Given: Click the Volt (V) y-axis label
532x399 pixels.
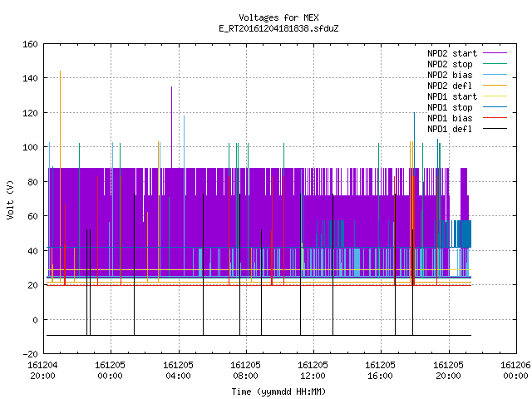Looking at the screenshot, I should click(10, 199).
